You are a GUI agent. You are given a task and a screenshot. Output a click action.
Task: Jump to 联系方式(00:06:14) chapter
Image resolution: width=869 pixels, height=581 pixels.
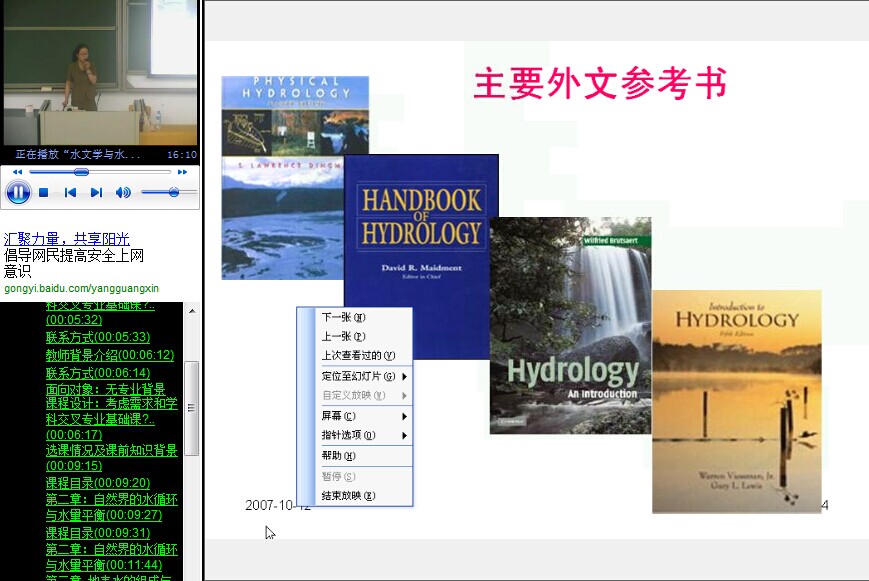pos(98,373)
